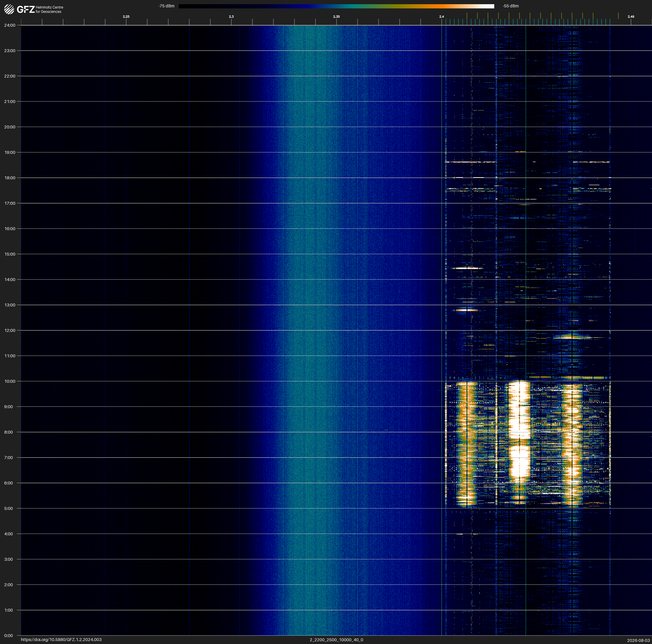Open the doi.org/10.5880/GFZ.1.2.2024.003 link

[61, 640]
